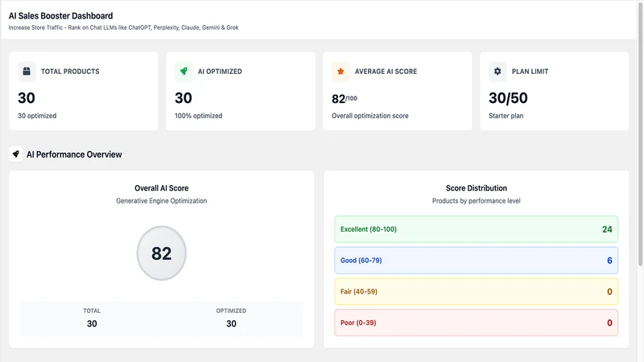The height and width of the screenshot is (362, 644).
Task: Click the vertical page scrollbar
Action: click(640, 135)
